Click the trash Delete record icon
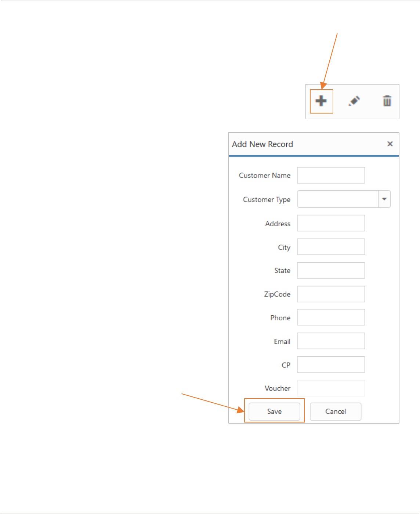 387,101
